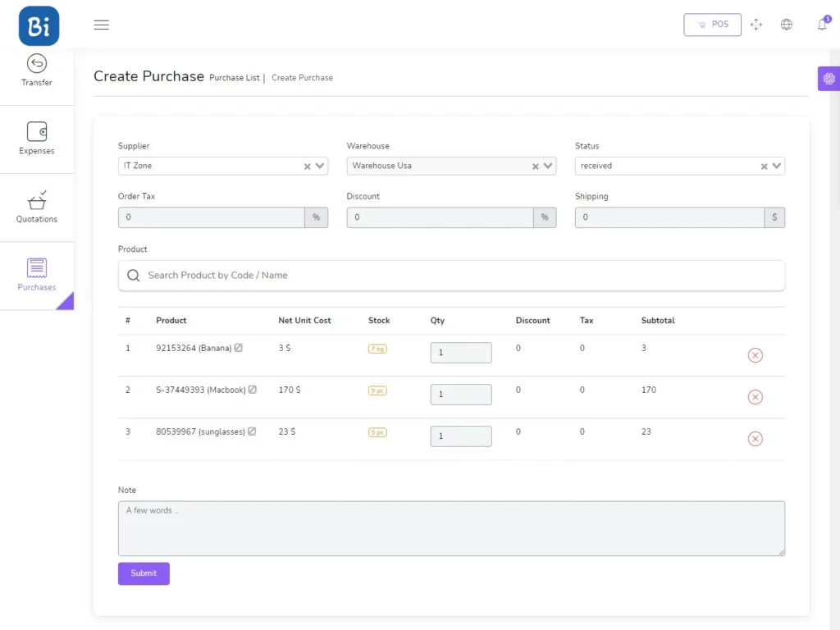Expand the Supplier dropdown arrow

[x=320, y=166]
